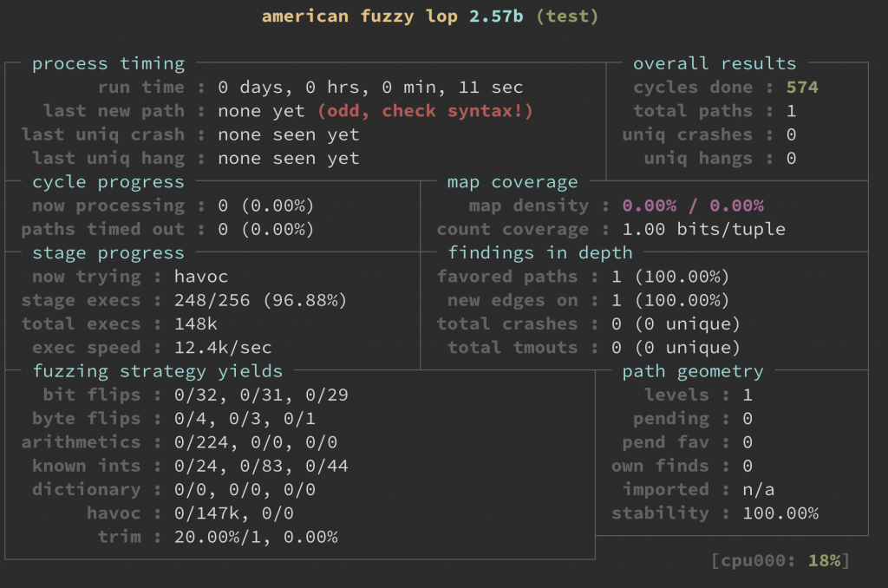Click the stage execs value '248/256 (96.88%)'
Image resolution: width=888 pixels, height=588 pixels.
[260, 300]
